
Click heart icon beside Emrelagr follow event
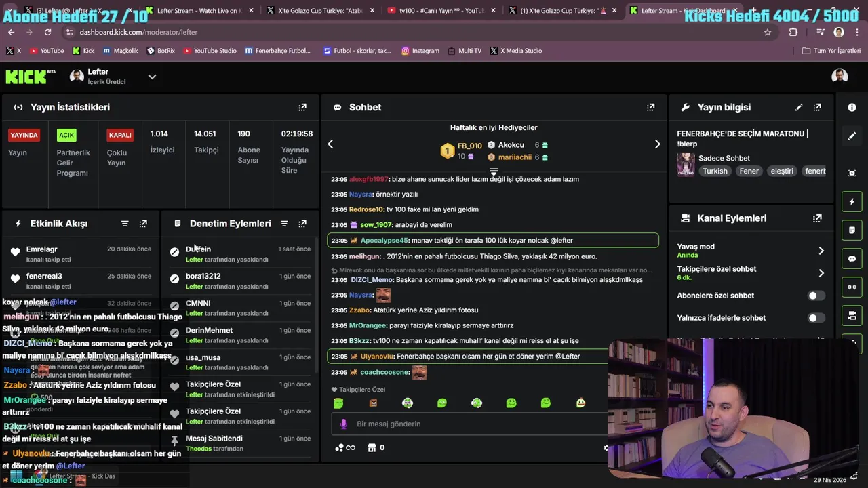point(16,252)
